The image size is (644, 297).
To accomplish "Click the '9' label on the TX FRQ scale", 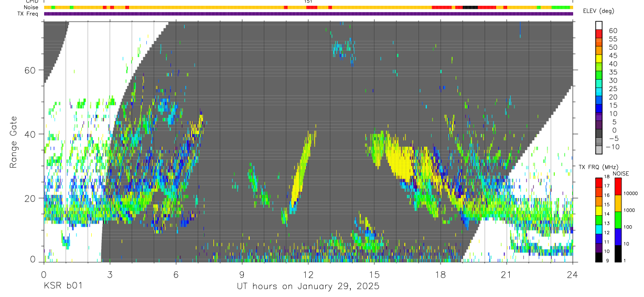I will click(x=607, y=260).
